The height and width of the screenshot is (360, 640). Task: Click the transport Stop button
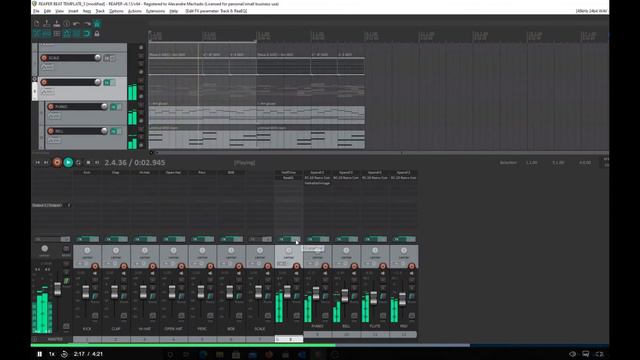coord(88,162)
